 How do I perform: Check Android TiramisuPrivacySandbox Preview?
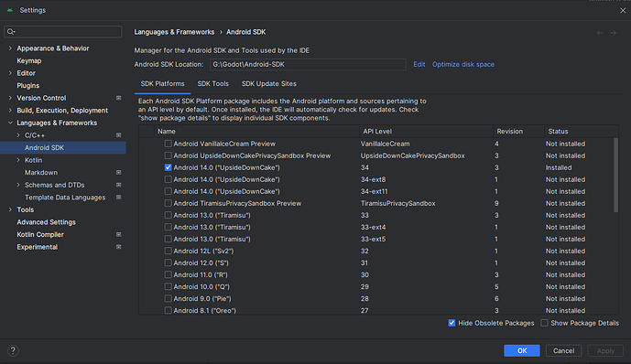[169, 203]
